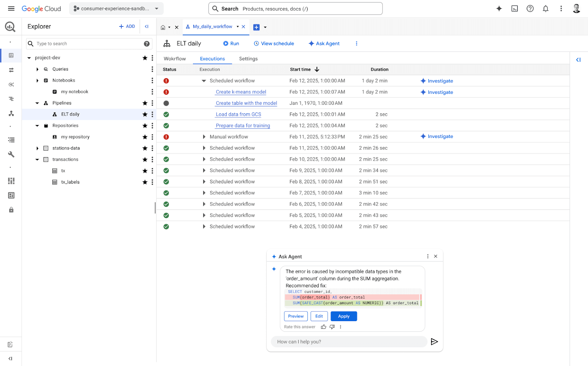Viewport: 588px width, 366px height.
Task: Preview the recommended fix
Action: pos(296,316)
